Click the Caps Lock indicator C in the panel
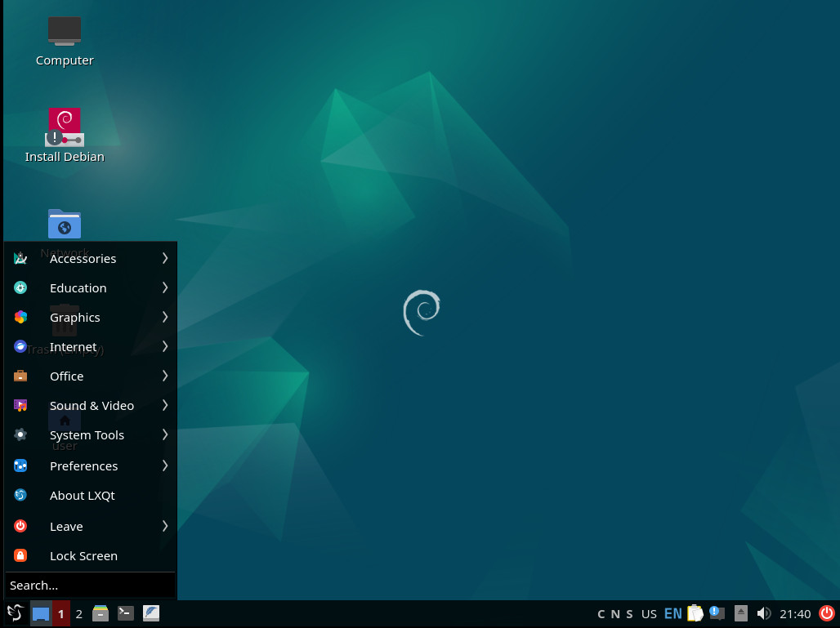The image size is (840, 628). point(601,614)
